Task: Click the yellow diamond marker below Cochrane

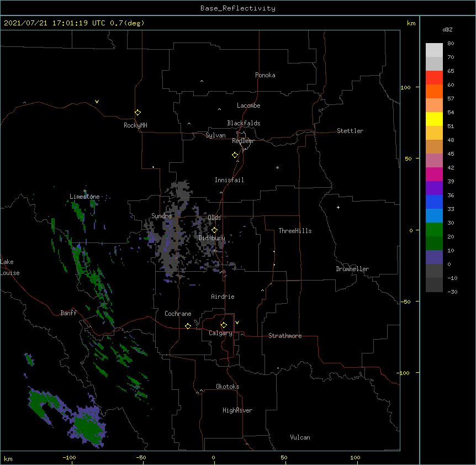Action: [188, 326]
